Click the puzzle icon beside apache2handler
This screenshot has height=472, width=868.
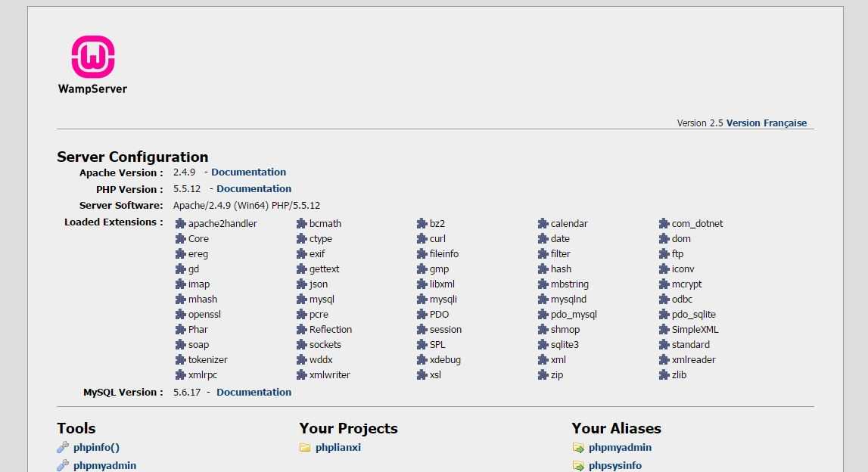[x=180, y=224]
